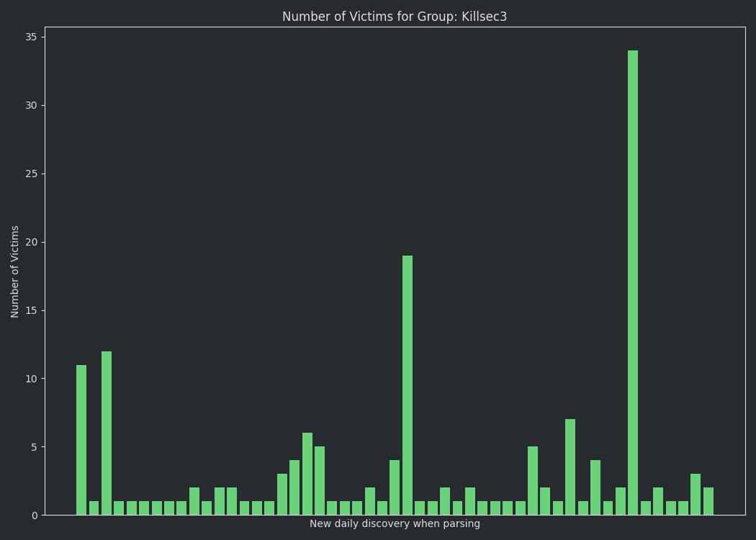Click y-axis tick label 5

pyautogui.click(x=35, y=447)
